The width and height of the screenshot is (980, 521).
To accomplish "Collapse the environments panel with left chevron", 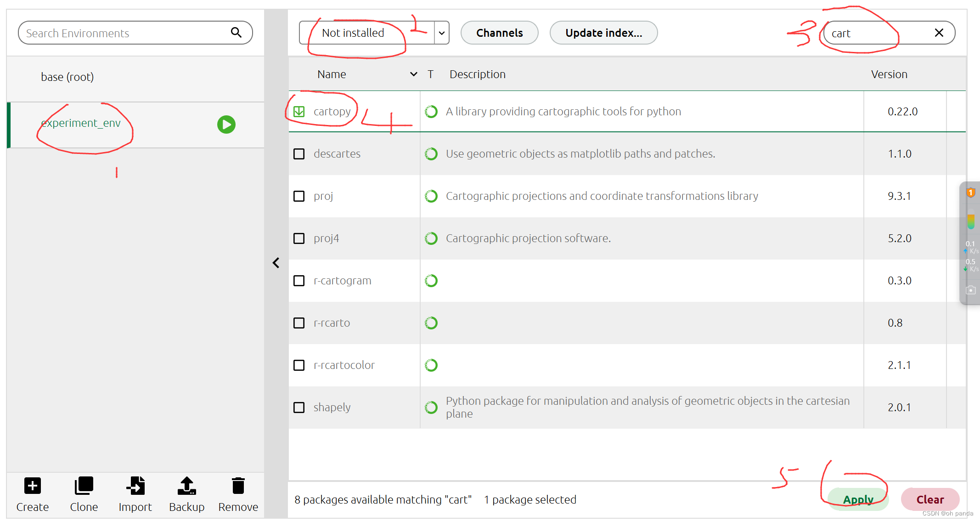I will pos(276,263).
